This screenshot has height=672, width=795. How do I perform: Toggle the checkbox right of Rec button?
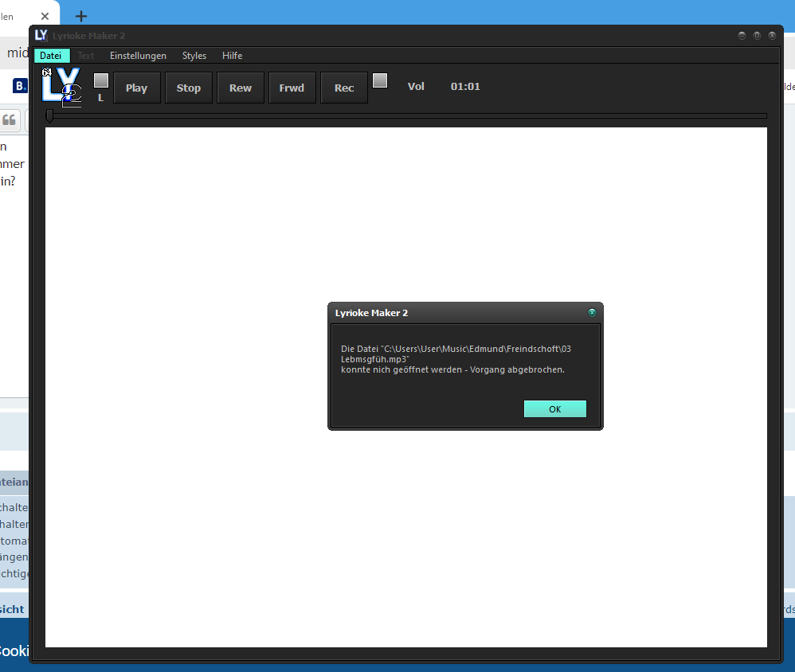point(380,80)
